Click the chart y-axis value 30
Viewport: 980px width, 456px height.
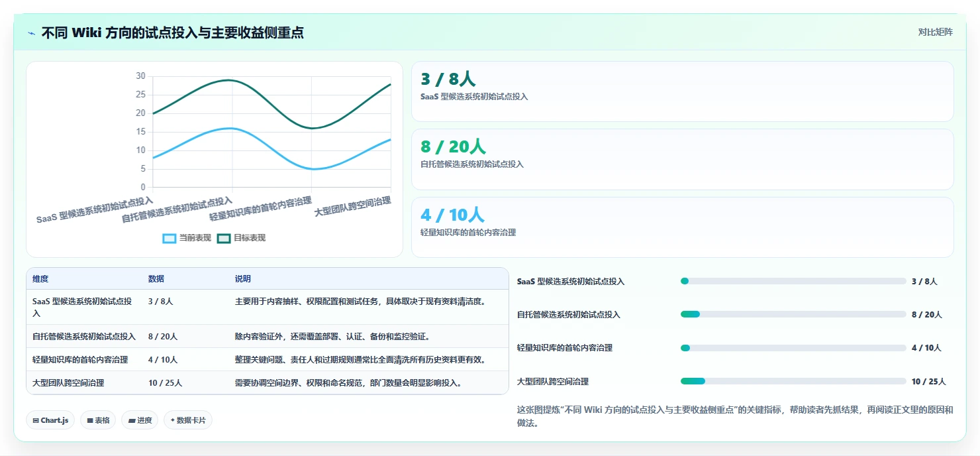140,76
